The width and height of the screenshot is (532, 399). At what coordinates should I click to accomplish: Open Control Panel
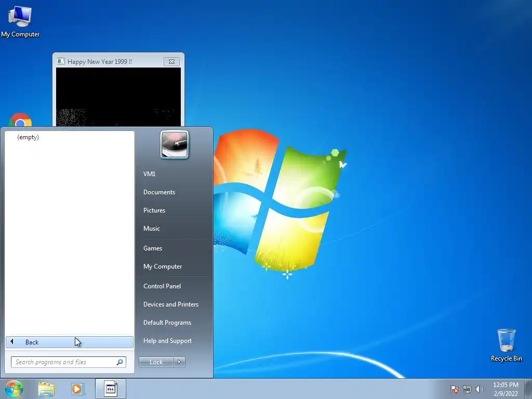click(162, 286)
